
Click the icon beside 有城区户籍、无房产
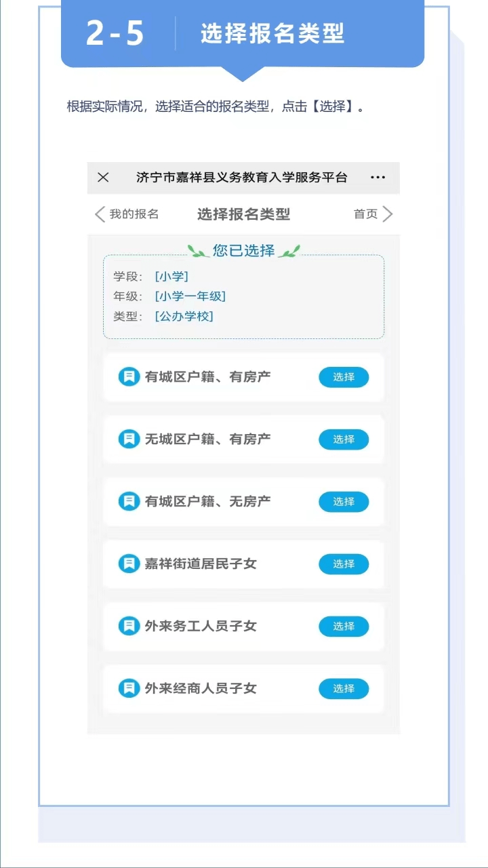click(128, 502)
